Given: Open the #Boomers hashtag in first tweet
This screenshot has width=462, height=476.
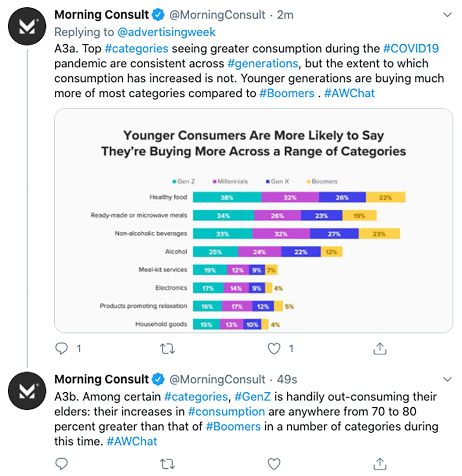Looking at the screenshot, I should 287,93.
